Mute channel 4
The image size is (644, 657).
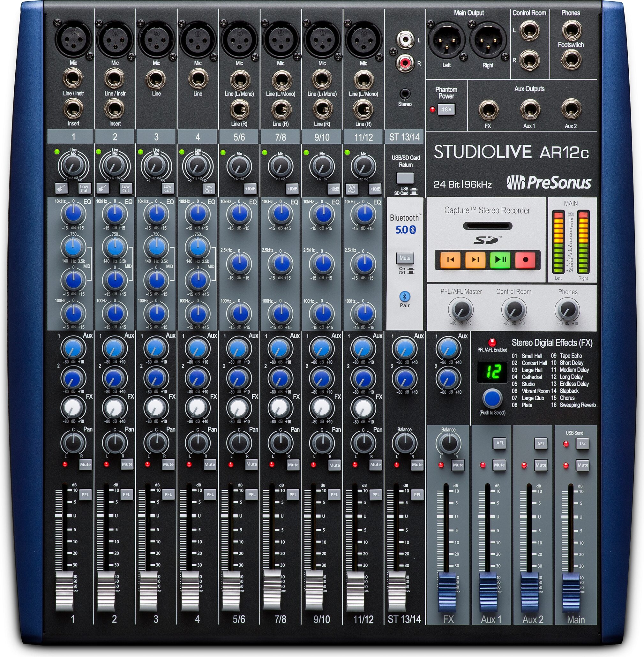[210, 464]
